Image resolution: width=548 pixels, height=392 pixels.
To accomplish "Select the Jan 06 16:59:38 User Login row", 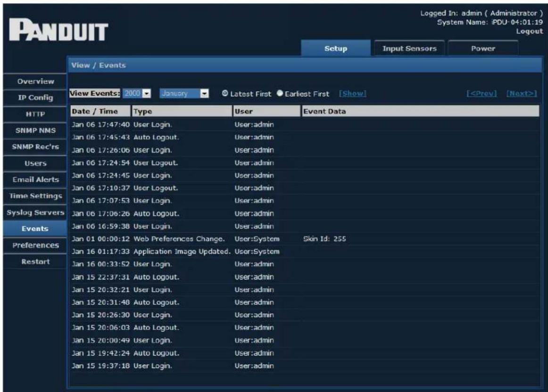I will tap(305, 226).
